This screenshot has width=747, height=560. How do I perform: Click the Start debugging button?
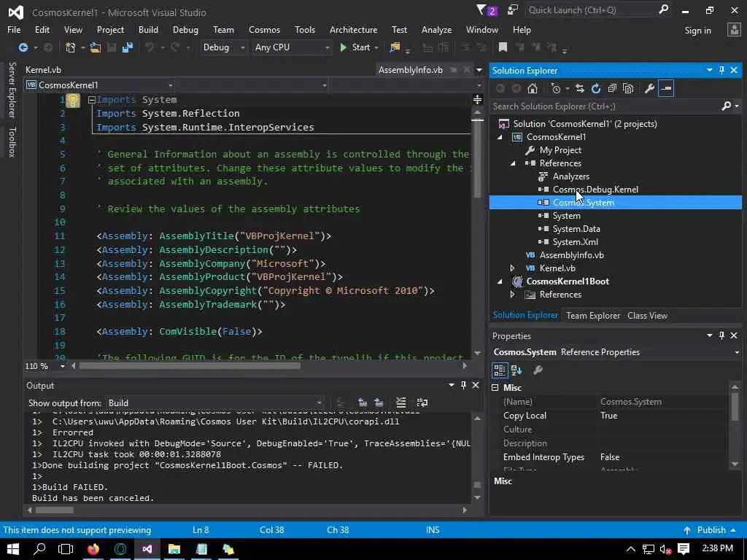355,47
